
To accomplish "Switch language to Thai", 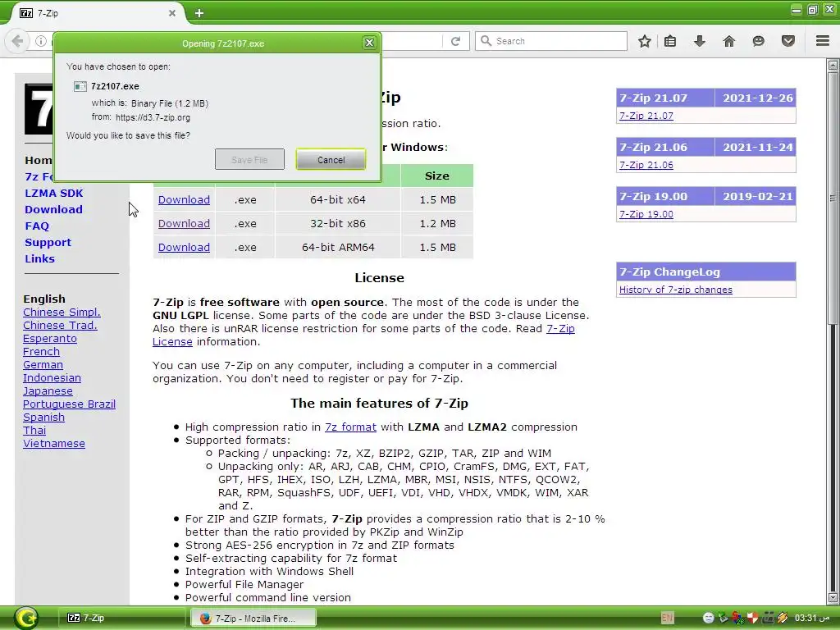I will 34,430.
